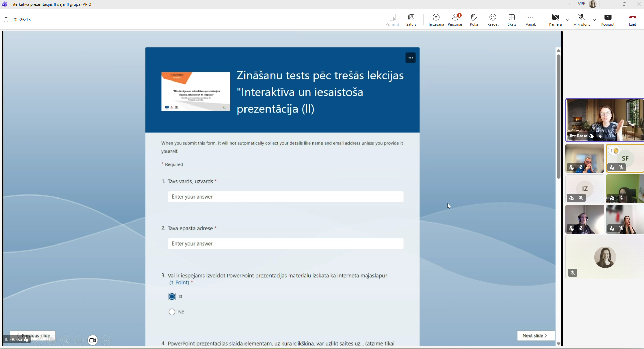Open the Vairāk more options menu
The width and height of the screenshot is (644, 349).
[531, 20]
